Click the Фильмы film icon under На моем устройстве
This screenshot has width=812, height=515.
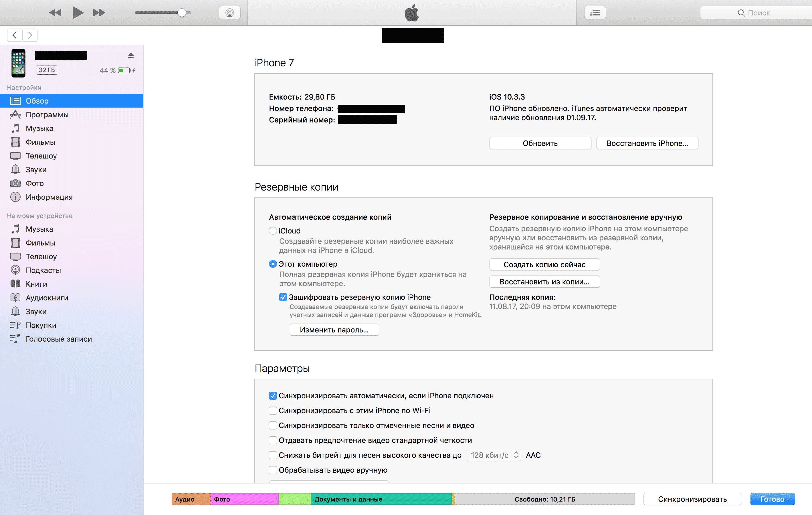click(15, 243)
